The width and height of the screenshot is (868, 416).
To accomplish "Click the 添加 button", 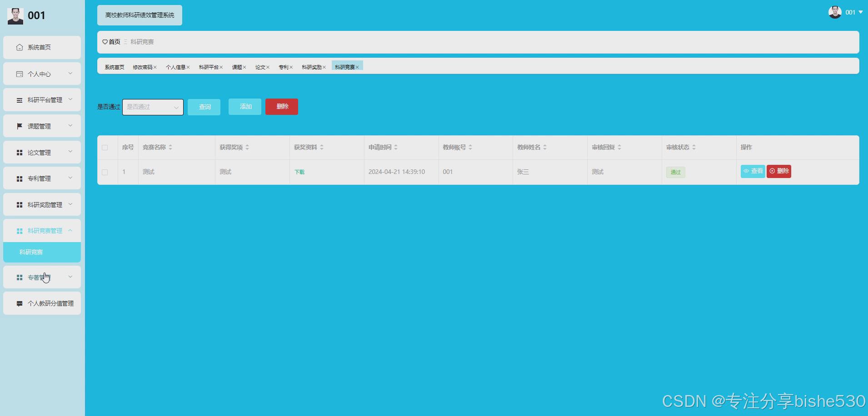I will [245, 107].
